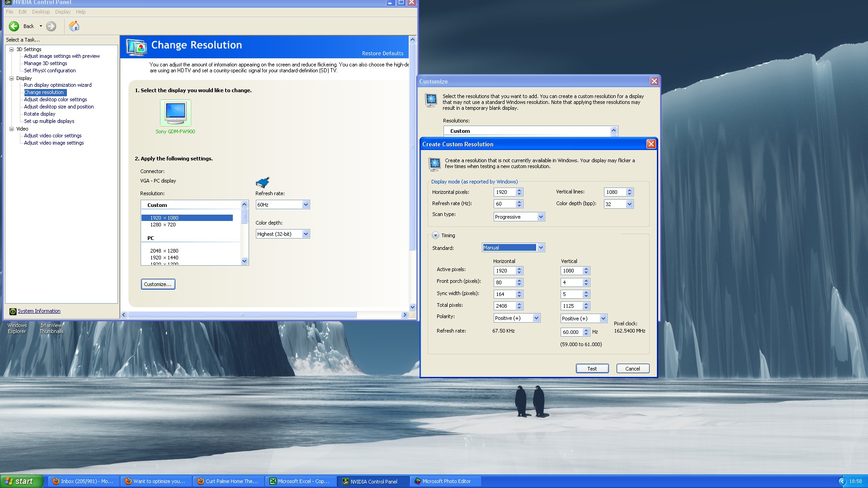The image size is (868, 488).
Task: Click the Horizontal Total pixels field
Action: coord(505,306)
